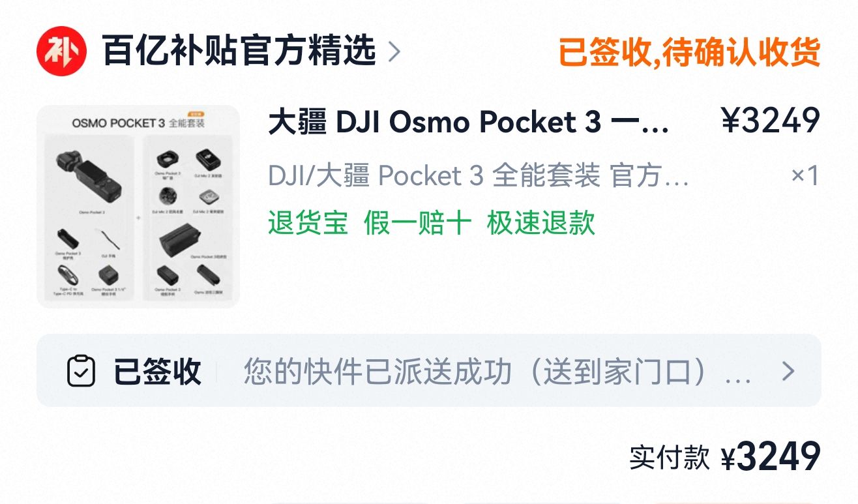The height and width of the screenshot is (504, 858).
Task: Open the 大疆 DJI Osmo Pocket 3 product title
Action: pos(469,122)
